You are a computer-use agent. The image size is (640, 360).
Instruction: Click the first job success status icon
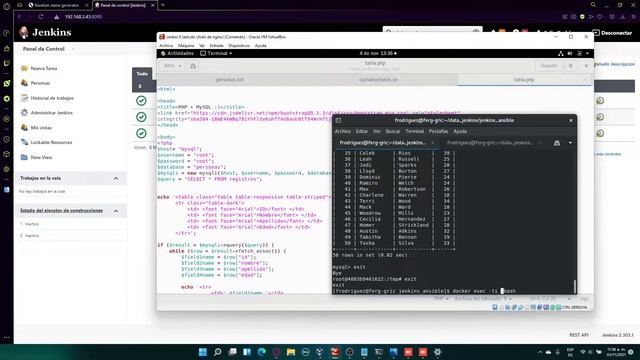coord(141,100)
